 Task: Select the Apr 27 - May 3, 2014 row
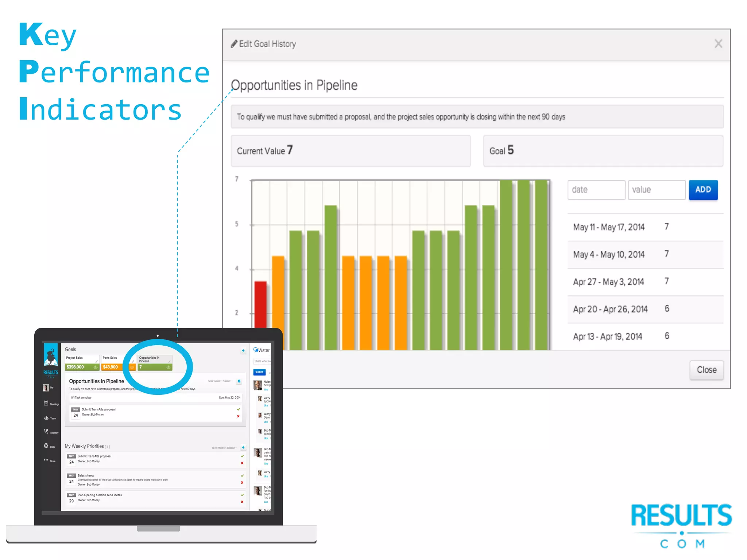645,281
